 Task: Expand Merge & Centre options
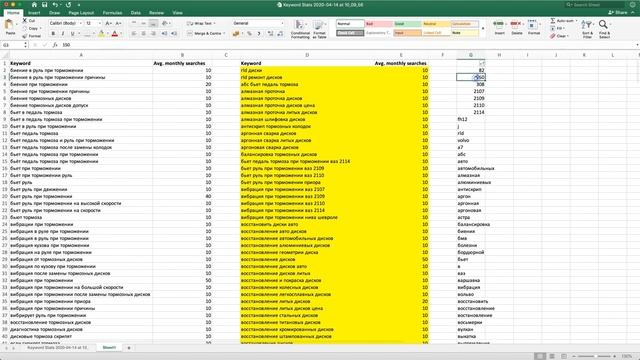tap(224, 33)
